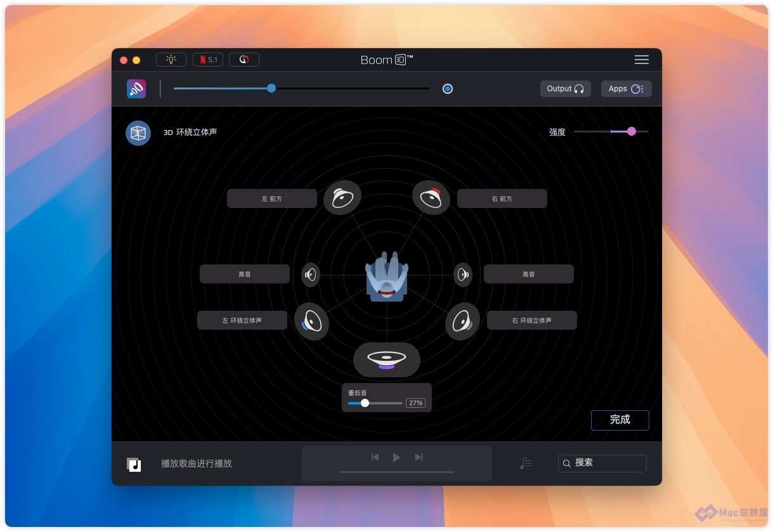Click the 3D 环绕立体声 heading text
Image resolution: width=773 pixels, height=532 pixels.
tap(190, 133)
